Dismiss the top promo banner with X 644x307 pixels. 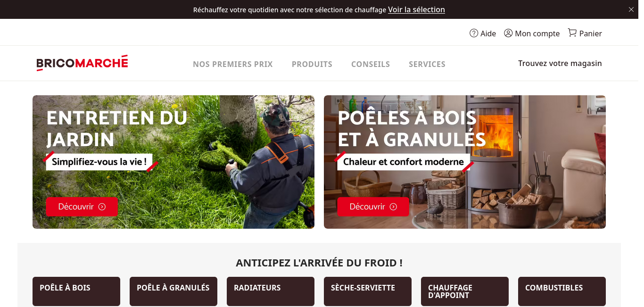[x=631, y=9]
